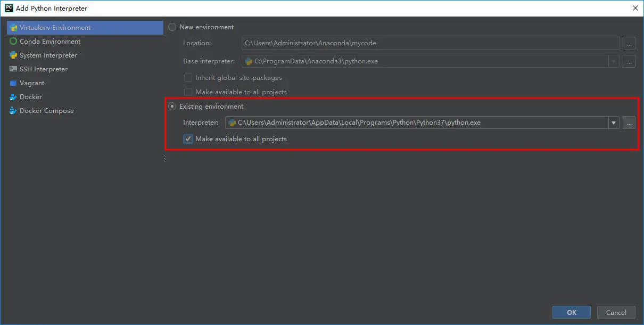This screenshot has width=644, height=325.
Task: Click the "Interpreter:" label
Action: 201,123
